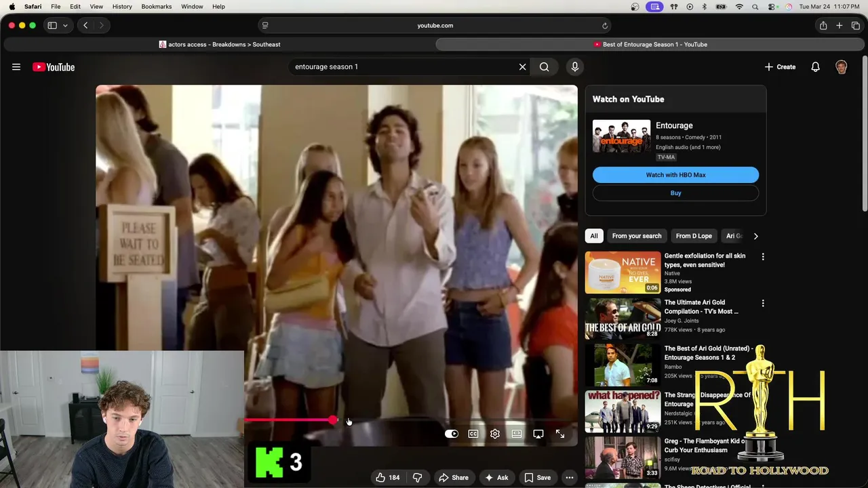Start voice search with the microphone
Screen dimensions: 868x488
tap(574, 67)
